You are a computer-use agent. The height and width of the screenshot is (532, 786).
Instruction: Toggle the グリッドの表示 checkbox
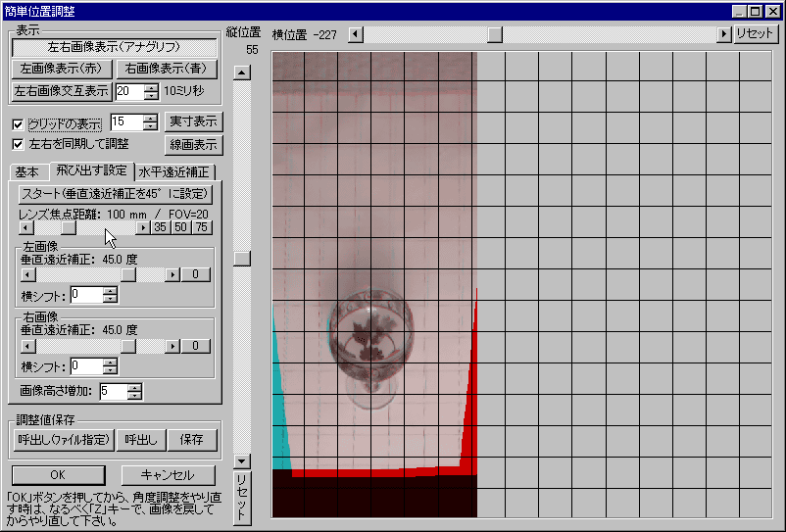pyautogui.click(x=18, y=124)
